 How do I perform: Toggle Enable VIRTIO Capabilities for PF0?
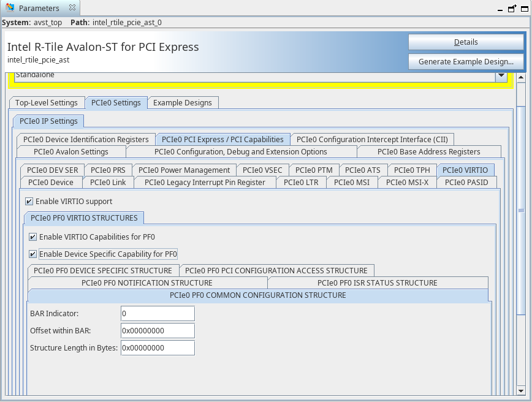click(32, 237)
